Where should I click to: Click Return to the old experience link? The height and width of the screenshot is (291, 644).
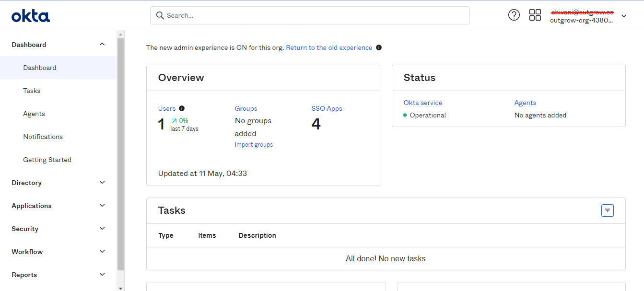[329, 47]
